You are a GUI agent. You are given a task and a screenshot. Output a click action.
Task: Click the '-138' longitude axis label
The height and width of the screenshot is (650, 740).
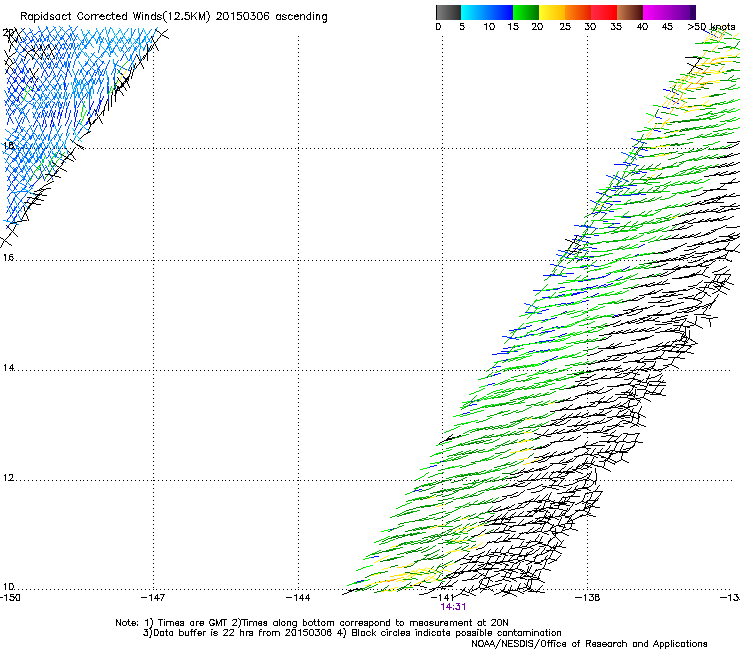pyautogui.click(x=588, y=598)
